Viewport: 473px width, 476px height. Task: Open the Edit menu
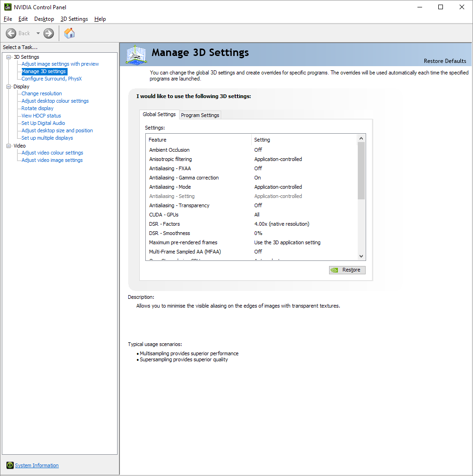(x=23, y=19)
